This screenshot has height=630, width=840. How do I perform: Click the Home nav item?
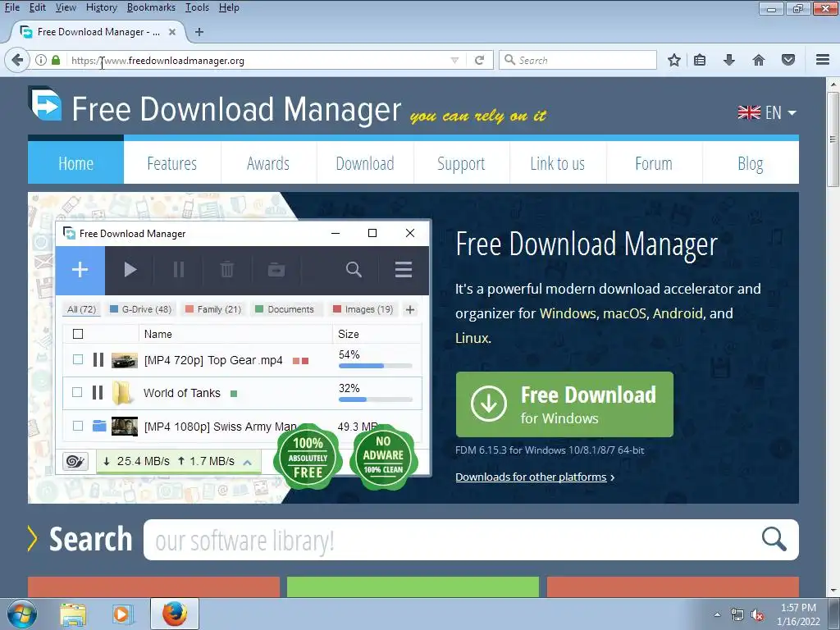75,163
